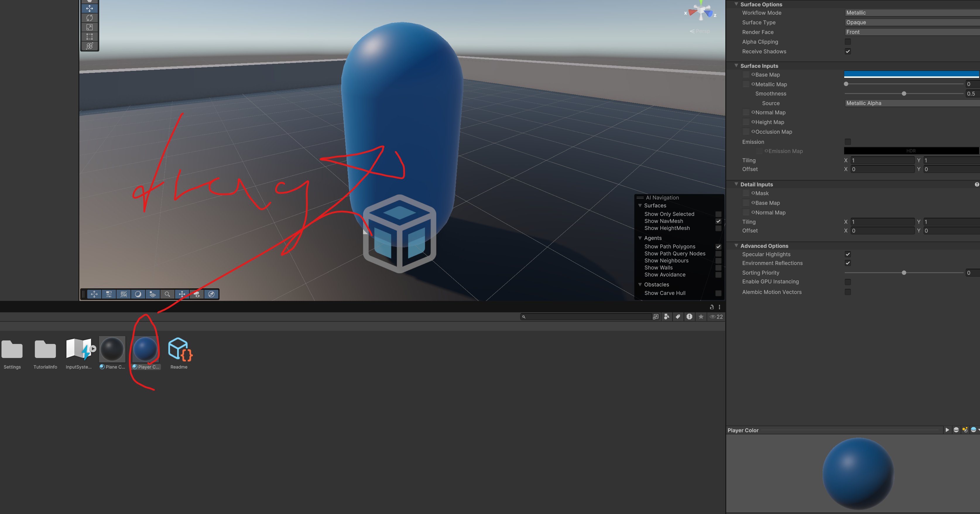This screenshot has width=980, height=514.
Task: Select the Rect transform tool
Action: click(x=89, y=37)
